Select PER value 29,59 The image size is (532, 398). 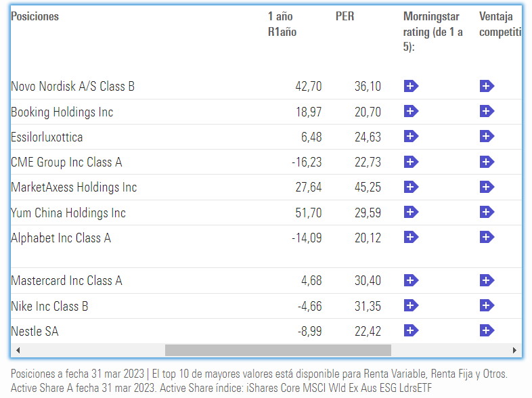pyautogui.click(x=368, y=213)
